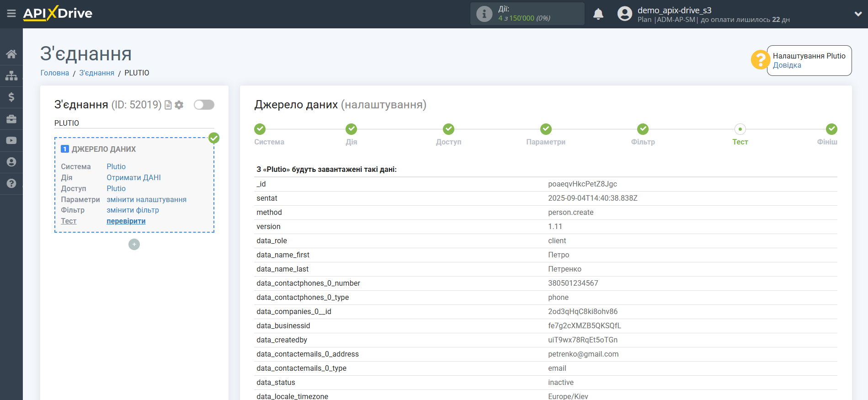Open the user profile sidebar icon

(x=11, y=162)
